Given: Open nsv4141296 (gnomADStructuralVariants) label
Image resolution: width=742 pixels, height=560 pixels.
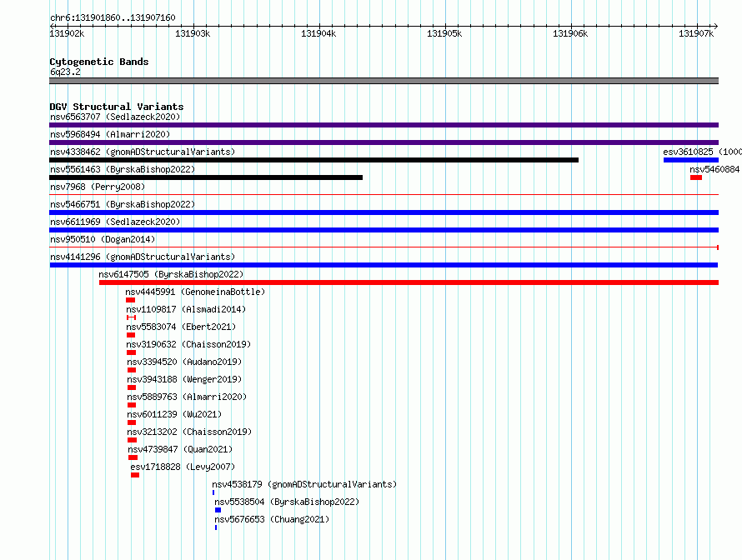Looking at the screenshot, I should [x=143, y=257].
